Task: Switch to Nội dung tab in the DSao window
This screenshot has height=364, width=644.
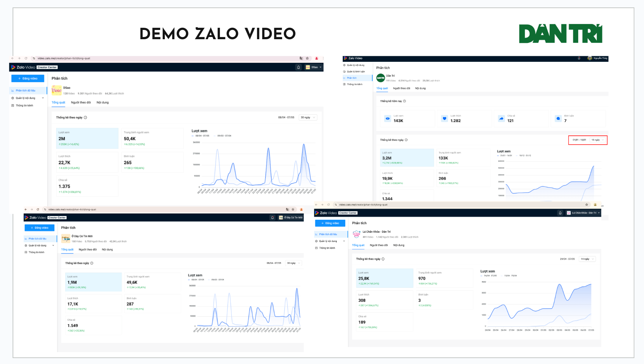Action: click(103, 102)
